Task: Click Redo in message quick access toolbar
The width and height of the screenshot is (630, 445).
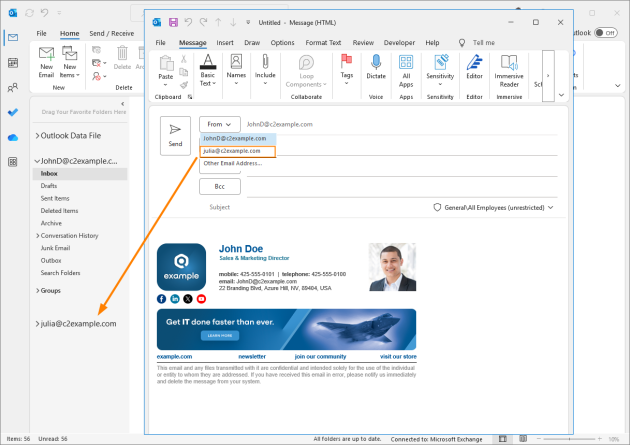Action: 203,22
